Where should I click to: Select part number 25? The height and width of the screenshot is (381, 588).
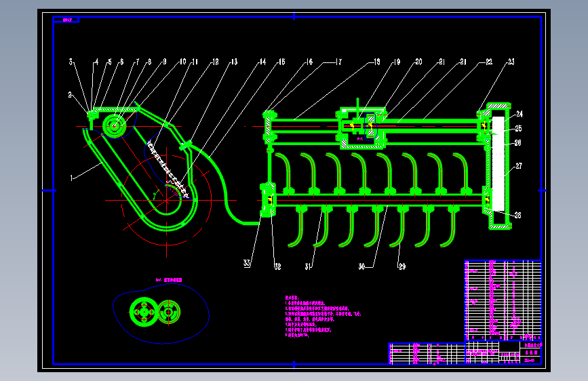[518, 128]
